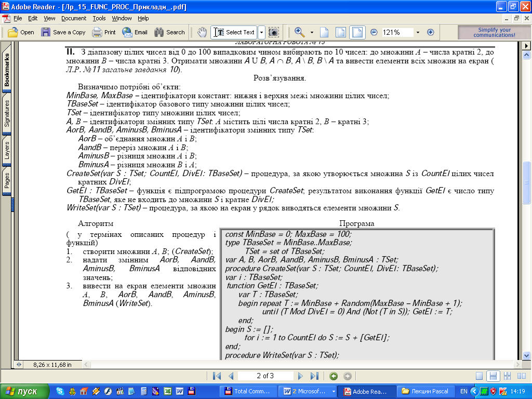Click the grayed Next View button
Viewport: 532px width, 399px height.
348,376
